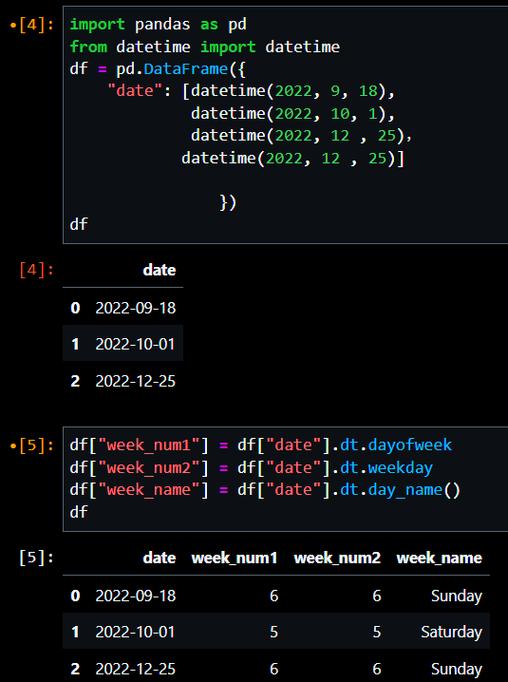The image size is (508, 682).
Task: Click 'Sunday' in the 2022-12-25 row
Action: point(457,669)
